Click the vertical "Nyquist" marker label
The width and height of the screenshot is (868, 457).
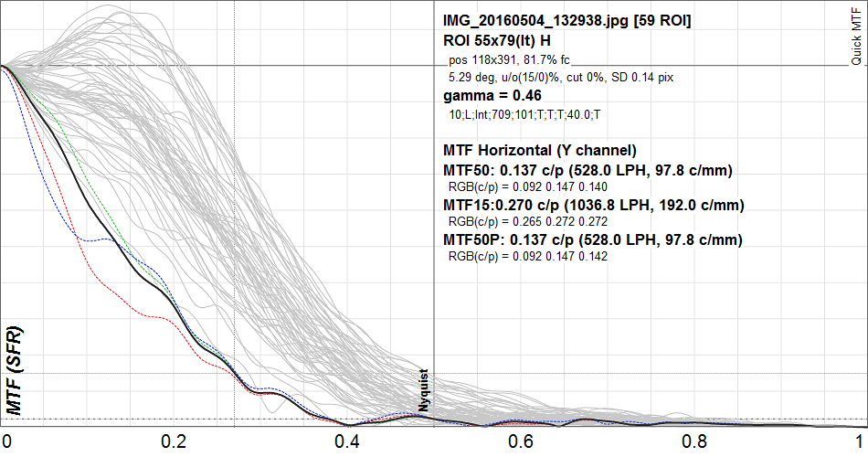(423, 390)
